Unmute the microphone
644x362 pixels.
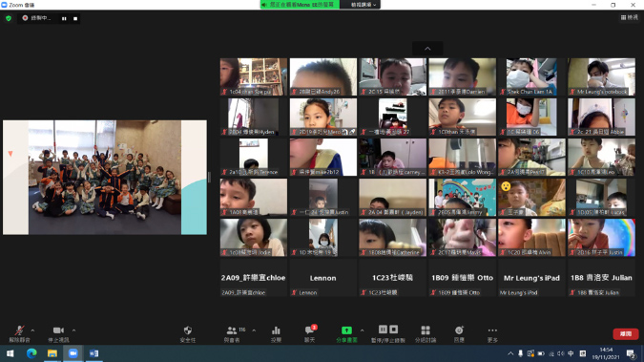19,334
